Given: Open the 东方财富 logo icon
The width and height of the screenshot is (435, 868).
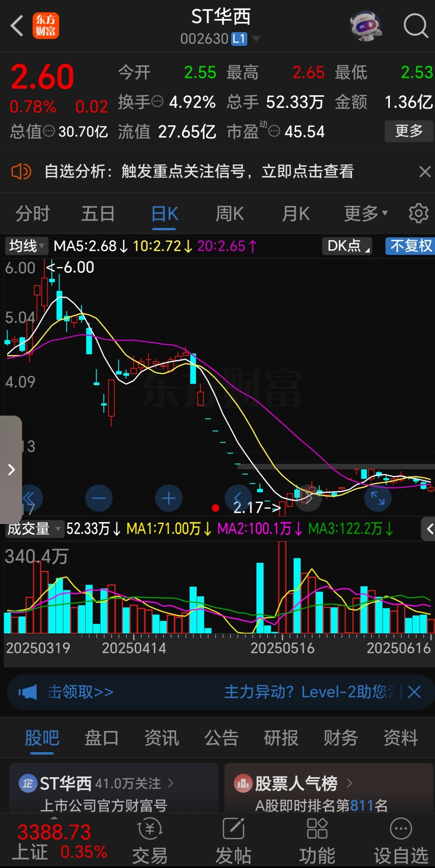Looking at the screenshot, I should [46, 26].
